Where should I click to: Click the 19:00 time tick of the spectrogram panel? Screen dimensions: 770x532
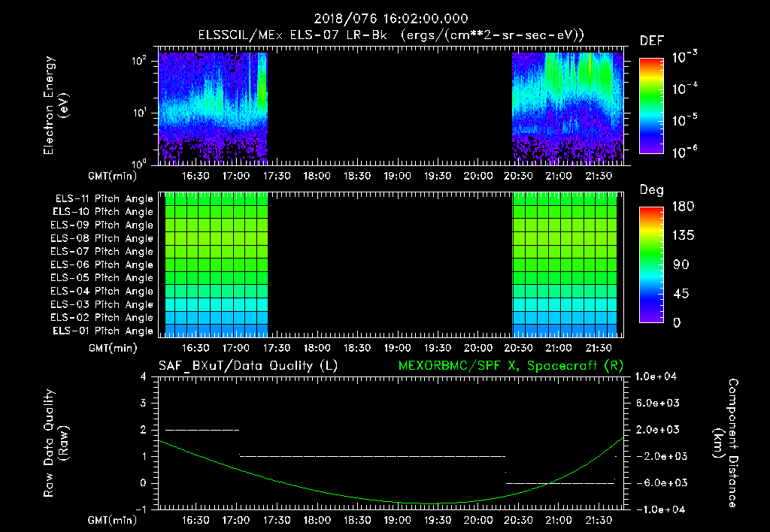tap(397, 176)
